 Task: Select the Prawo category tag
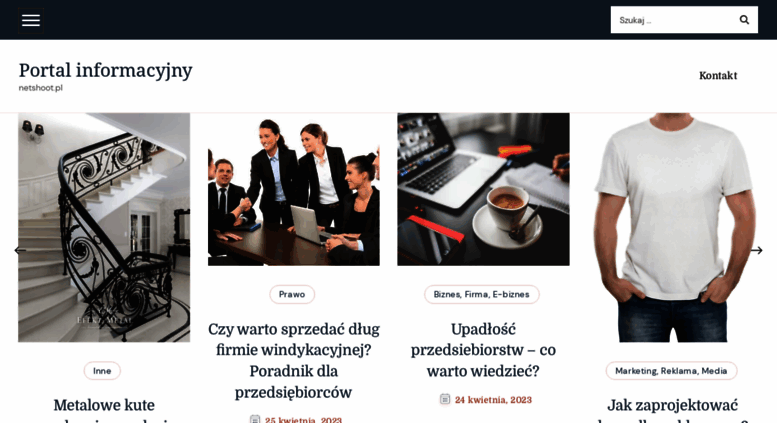(292, 294)
